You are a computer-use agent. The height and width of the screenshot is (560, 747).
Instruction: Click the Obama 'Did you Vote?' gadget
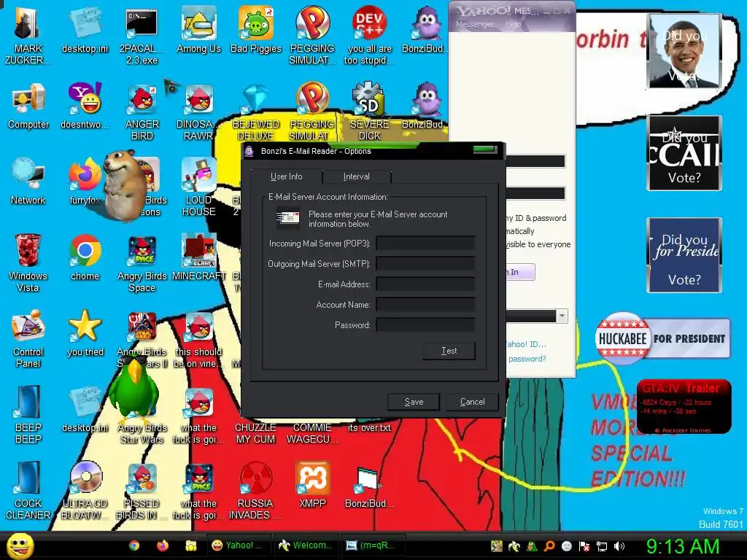(x=684, y=51)
